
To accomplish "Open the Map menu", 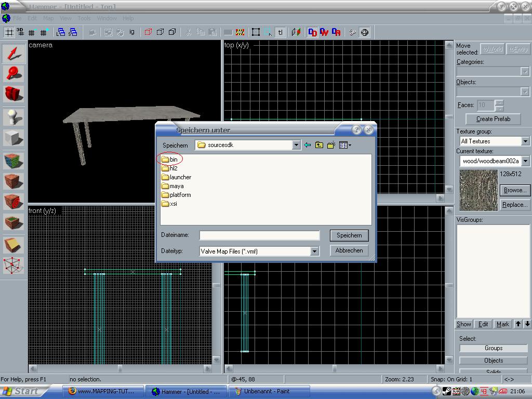I will coord(48,18).
